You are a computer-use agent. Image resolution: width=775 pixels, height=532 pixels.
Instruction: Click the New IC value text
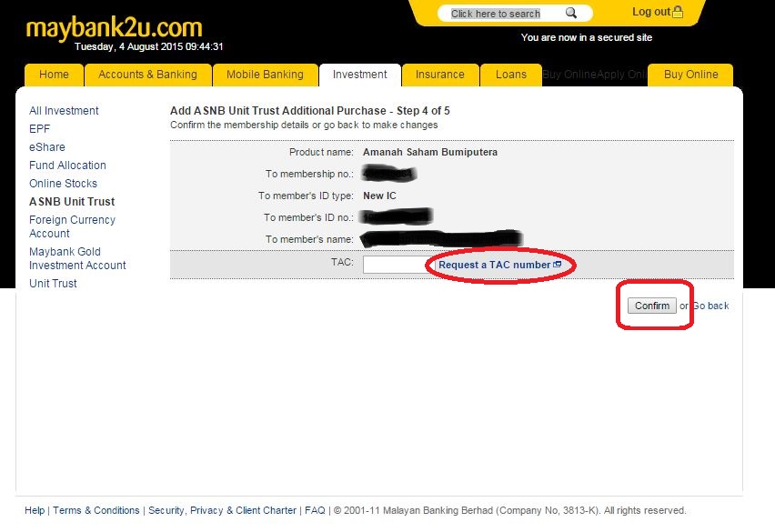tap(379, 196)
